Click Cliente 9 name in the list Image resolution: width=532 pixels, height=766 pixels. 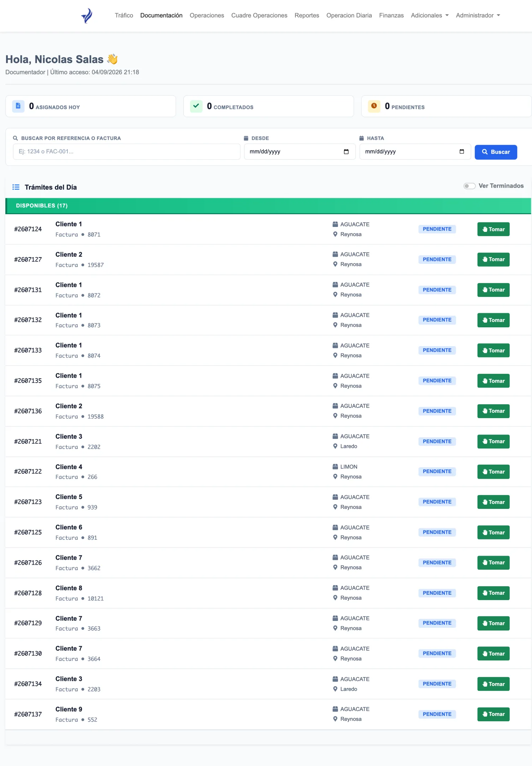click(x=69, y=709)
